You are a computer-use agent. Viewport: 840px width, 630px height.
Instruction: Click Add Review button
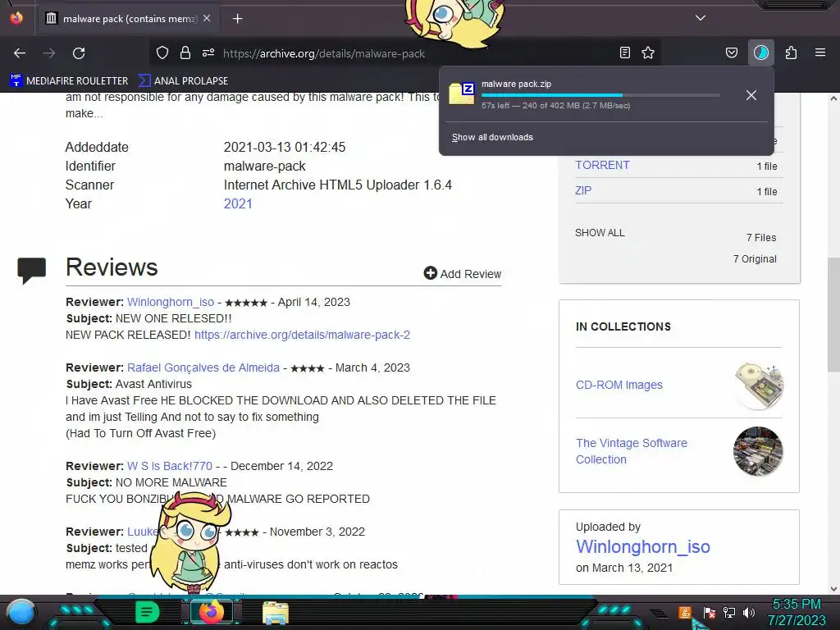(463, 274)
